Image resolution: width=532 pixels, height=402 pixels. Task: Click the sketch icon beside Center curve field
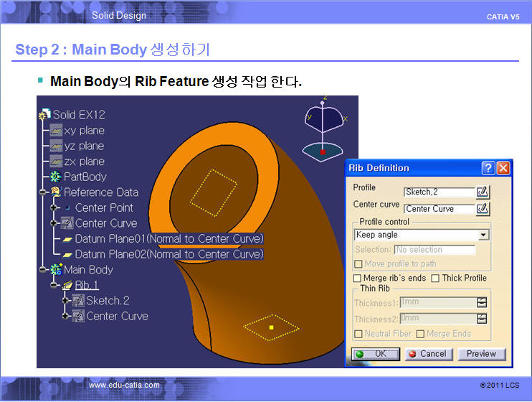click(483, 208)
